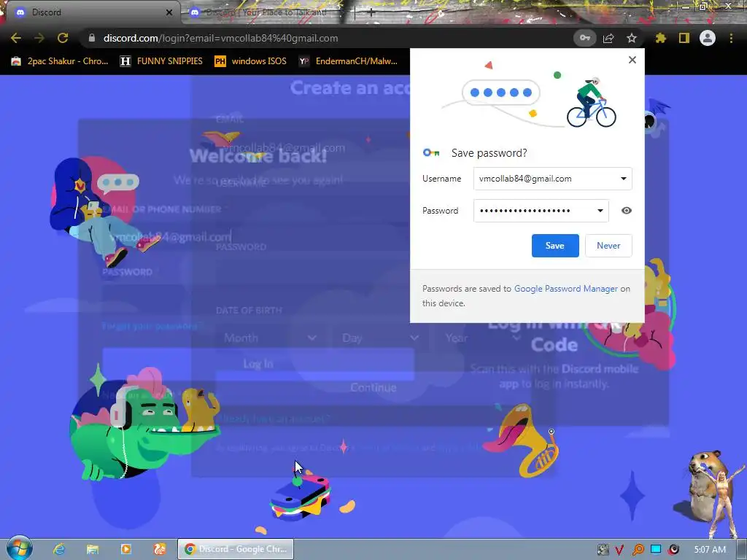Click the Password field in Save password popup
The image size is (747, 560).
click(x=541, y=211)
